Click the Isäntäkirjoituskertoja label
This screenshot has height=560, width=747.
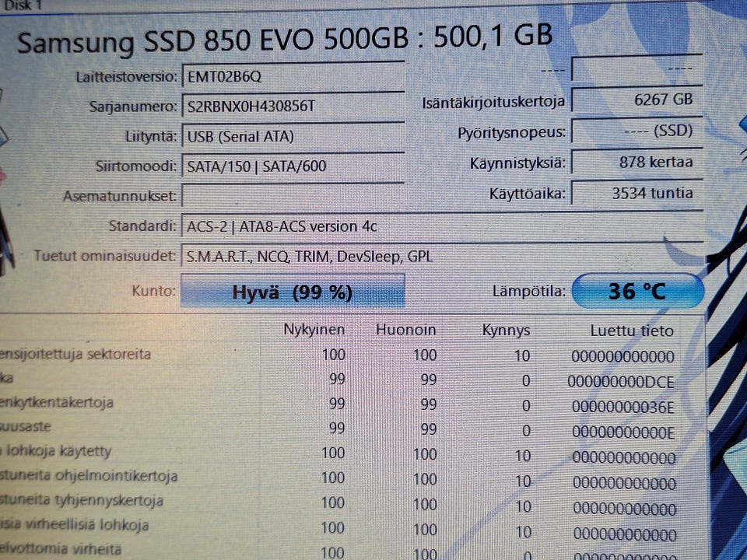[x=493, y=103]
